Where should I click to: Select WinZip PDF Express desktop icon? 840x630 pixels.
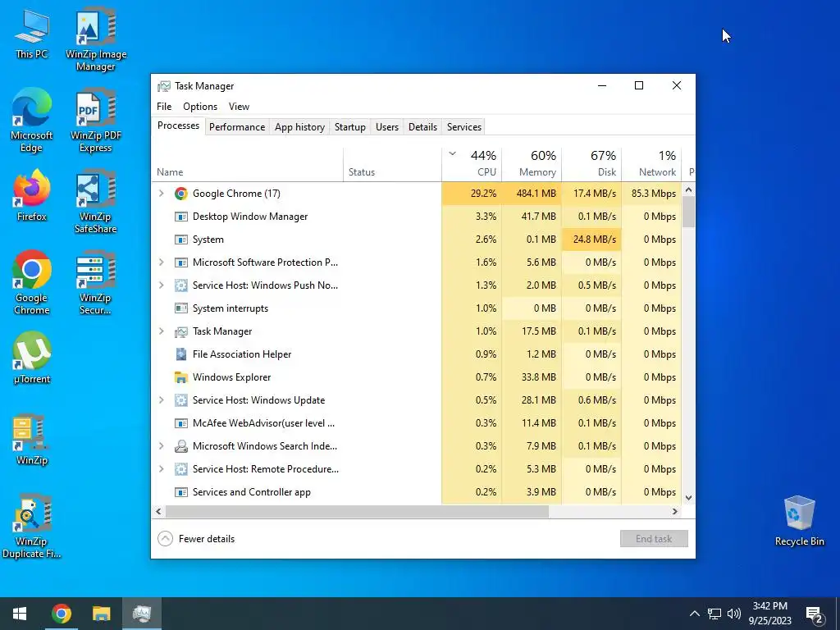pyautogui.click(x=96, y=121)
